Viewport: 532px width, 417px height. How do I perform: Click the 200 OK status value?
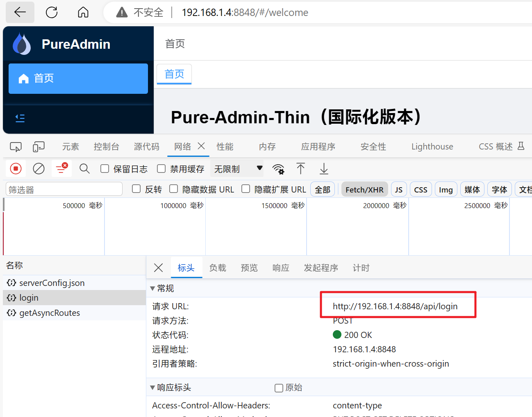[358, 335]
